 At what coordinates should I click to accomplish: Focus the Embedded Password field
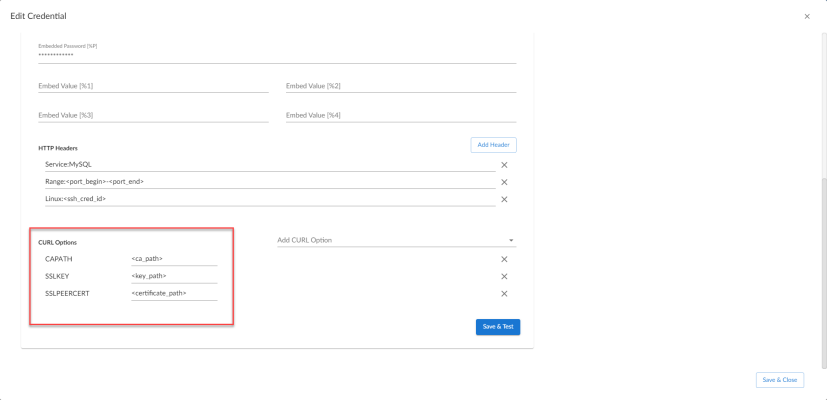coord(276,55)
